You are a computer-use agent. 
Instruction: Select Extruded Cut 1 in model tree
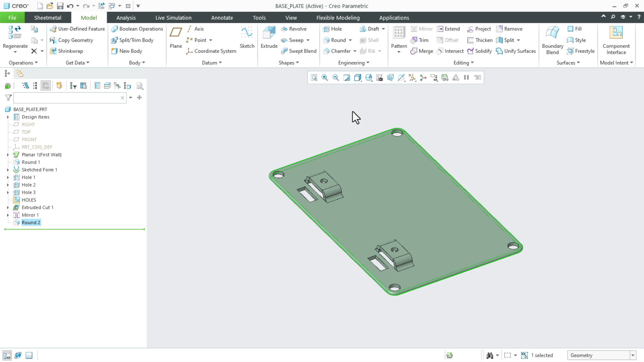(x=38, y=207)
